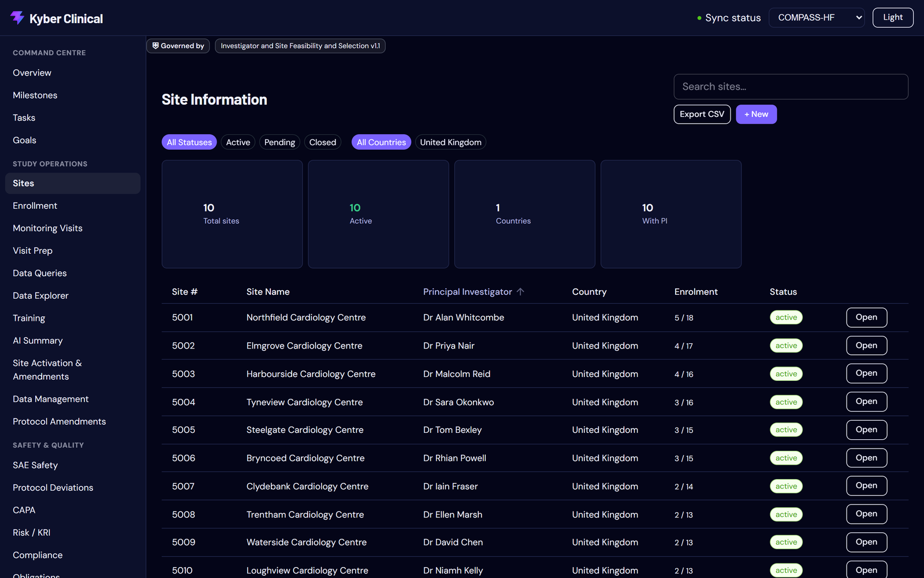
Task: Click Bryncoed Cardiology Centre site name
Action: coord(305,458)
